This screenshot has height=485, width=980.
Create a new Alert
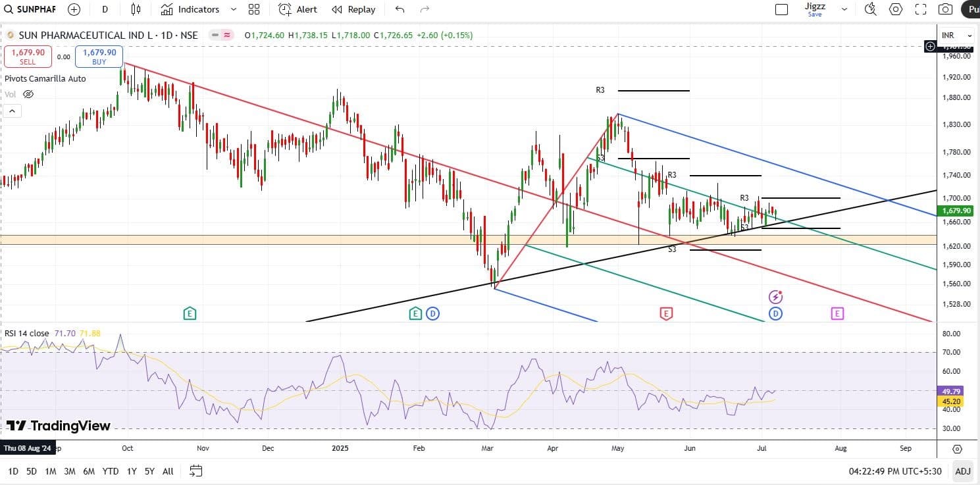(x=297, y=9)
